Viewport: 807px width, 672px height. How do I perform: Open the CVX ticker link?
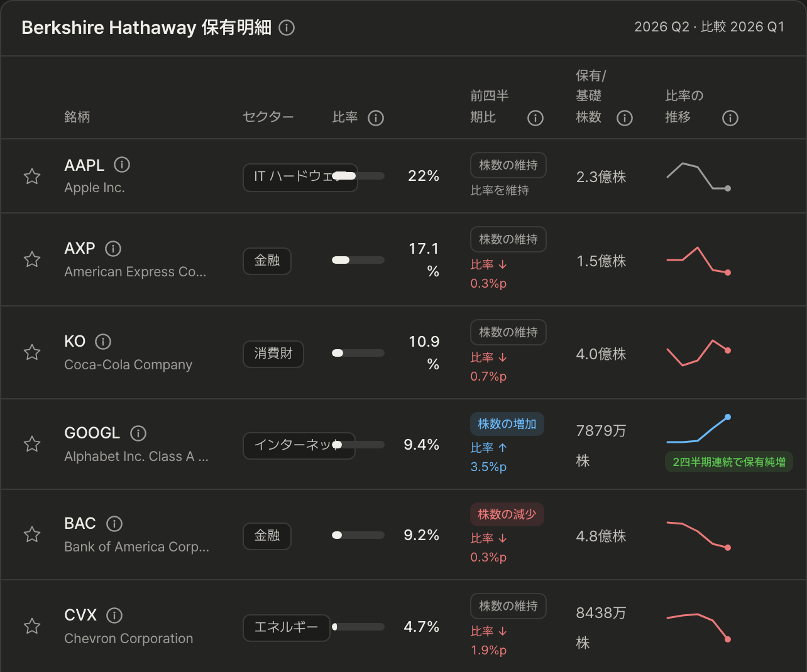pyautogui.click(x=80, y=615)
